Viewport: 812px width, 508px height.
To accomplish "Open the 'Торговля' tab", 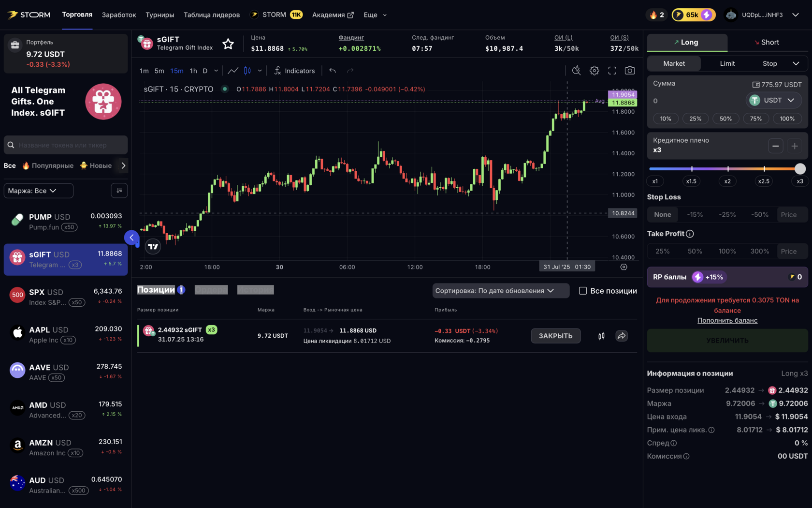I will tap(77, 15).
